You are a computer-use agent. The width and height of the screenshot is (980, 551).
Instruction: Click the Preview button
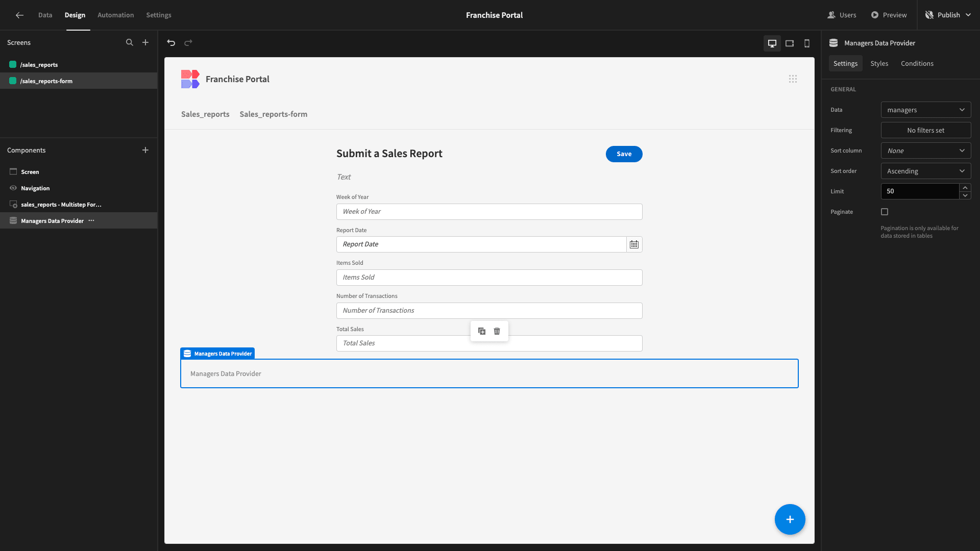(889, 15)
